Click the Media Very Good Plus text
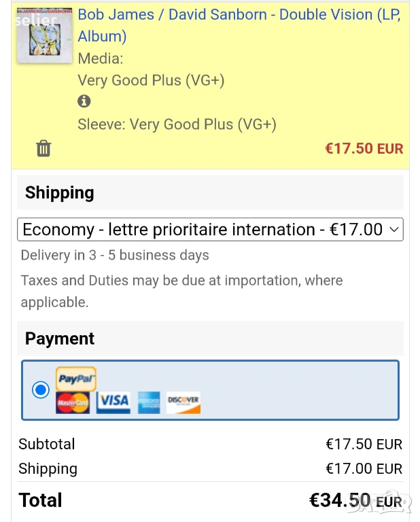The height and width of the screenshot is (522, 420). (151, 80)
